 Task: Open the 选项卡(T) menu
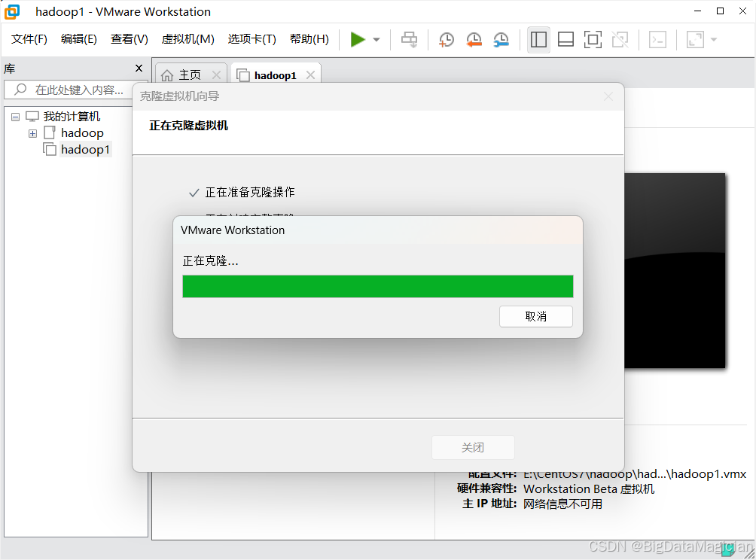(252, 39)
